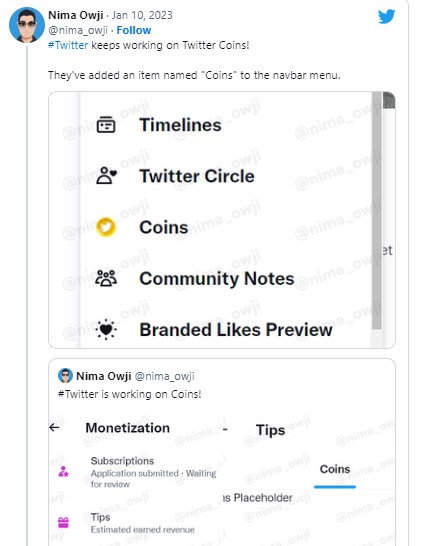The width and height of the screenshot is (433, 546).
Task: Click the Twitter Circle person-heart icon
Action: pos(106,176)
